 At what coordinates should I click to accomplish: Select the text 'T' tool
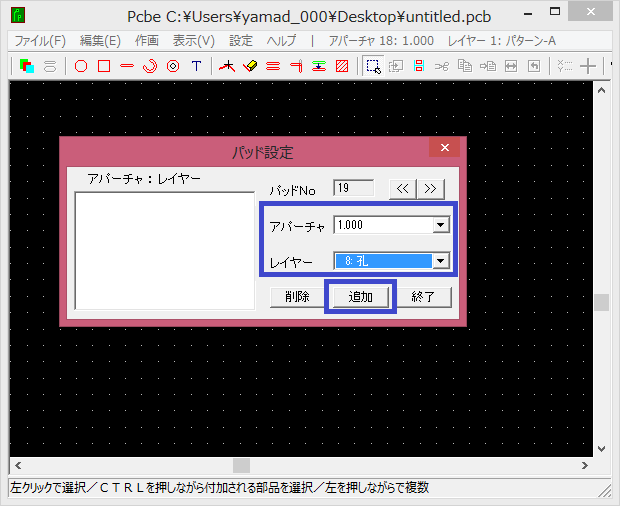(x=196, y=66)
